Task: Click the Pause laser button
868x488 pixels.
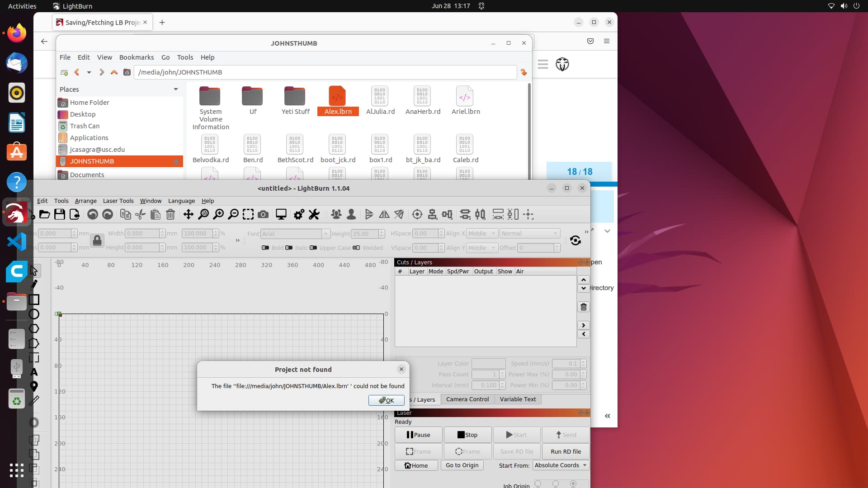Action: [419, 435]
